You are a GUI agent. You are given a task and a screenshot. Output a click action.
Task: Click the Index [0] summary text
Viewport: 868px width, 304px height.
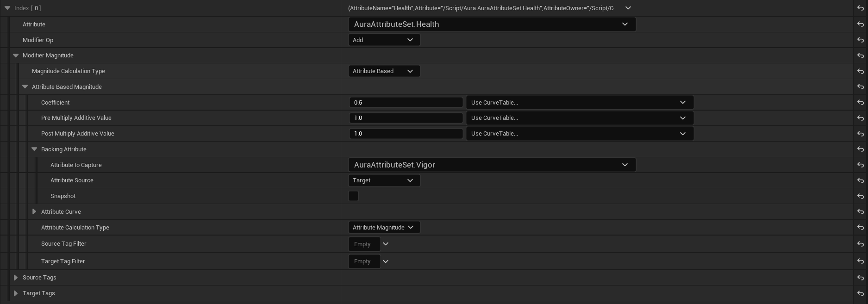point(481,8)
